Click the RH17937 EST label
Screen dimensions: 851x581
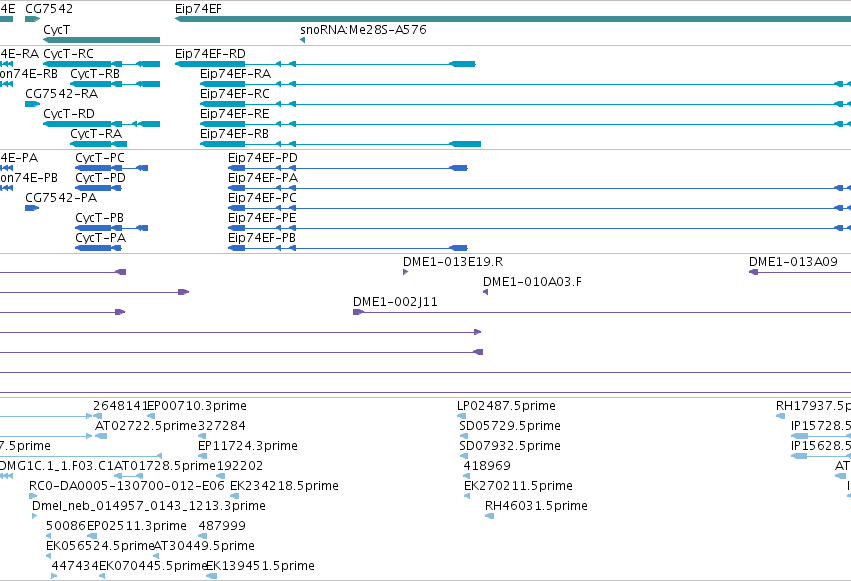[813, 406]
